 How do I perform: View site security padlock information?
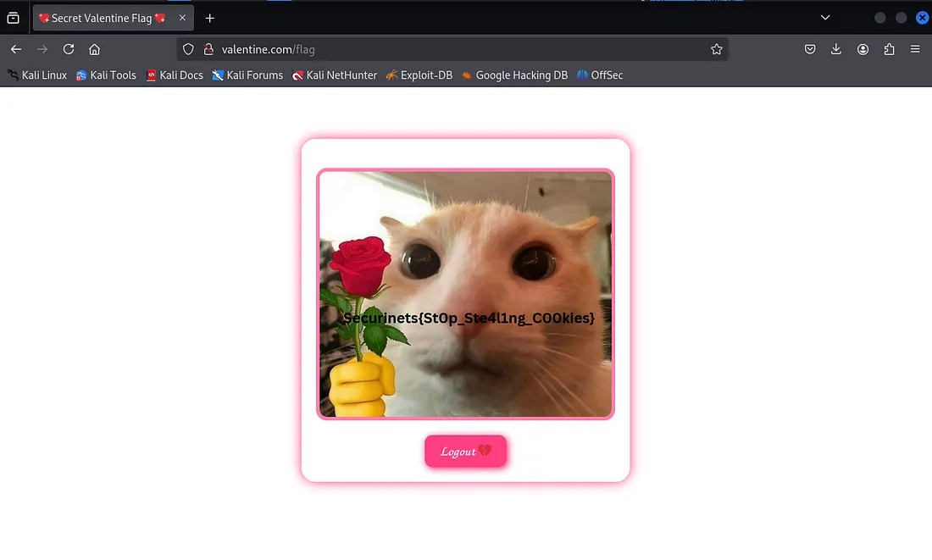[x=208, y=49]
